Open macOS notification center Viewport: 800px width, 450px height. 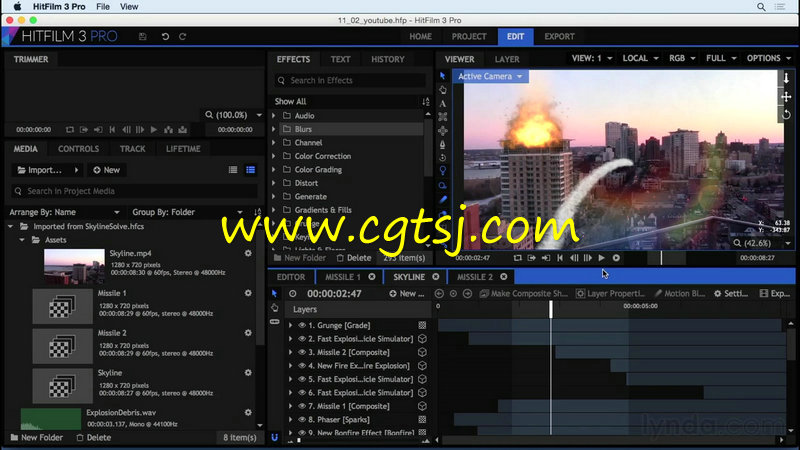pyautogui.click(x=780, y=7)
